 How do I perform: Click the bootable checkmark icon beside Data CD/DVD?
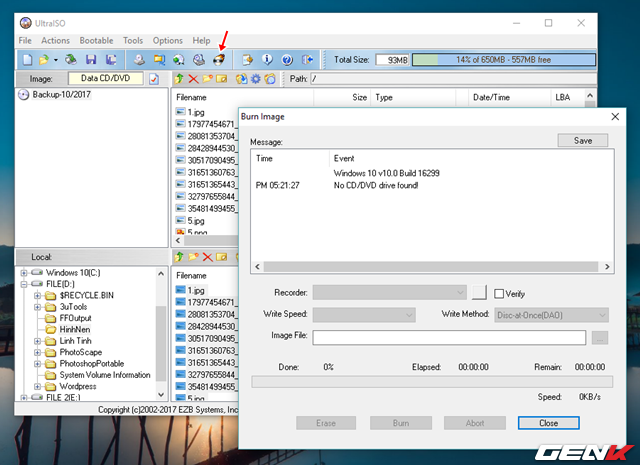click(x=154, y=79)
